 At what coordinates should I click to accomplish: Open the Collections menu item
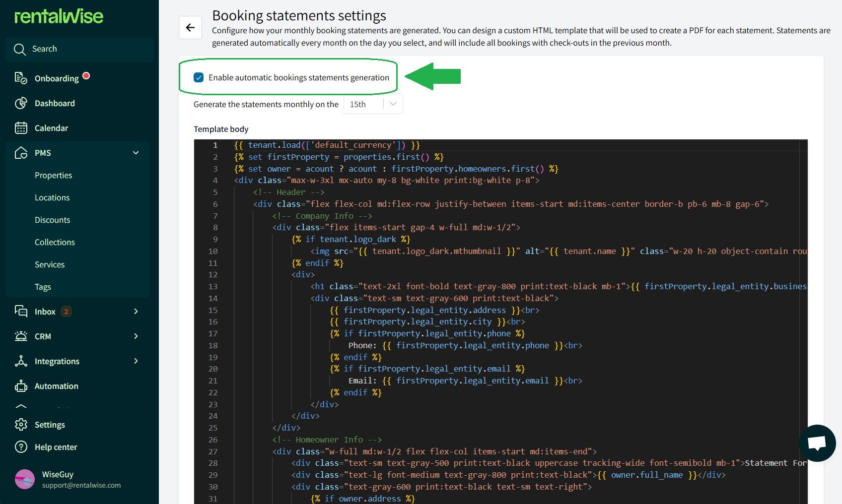[x=55, y=242]
